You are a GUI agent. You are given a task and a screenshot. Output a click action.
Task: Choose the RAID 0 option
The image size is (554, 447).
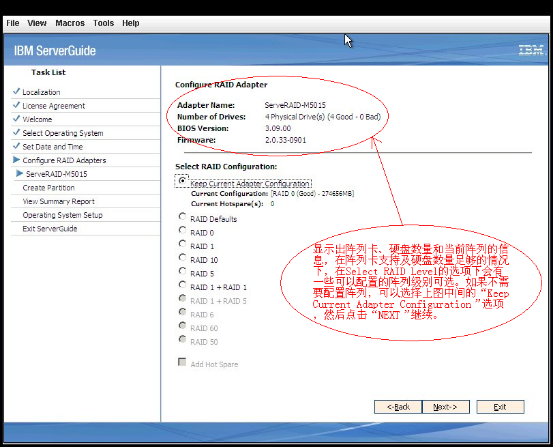[182, 230]
